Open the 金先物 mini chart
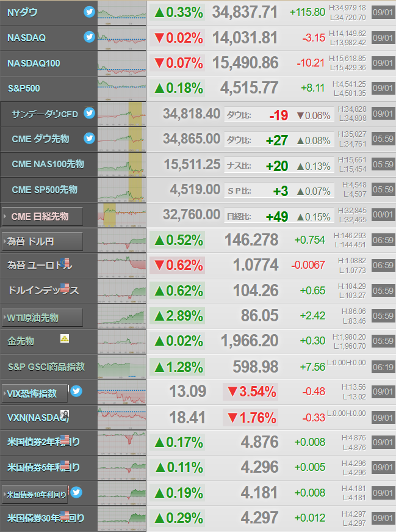The width and height of the screenshot is (396, 532). [x=121, y=341]
